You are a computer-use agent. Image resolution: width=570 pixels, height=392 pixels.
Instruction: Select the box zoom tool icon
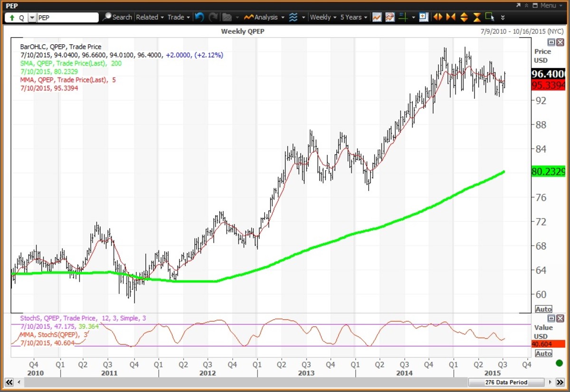pos(490,17)
